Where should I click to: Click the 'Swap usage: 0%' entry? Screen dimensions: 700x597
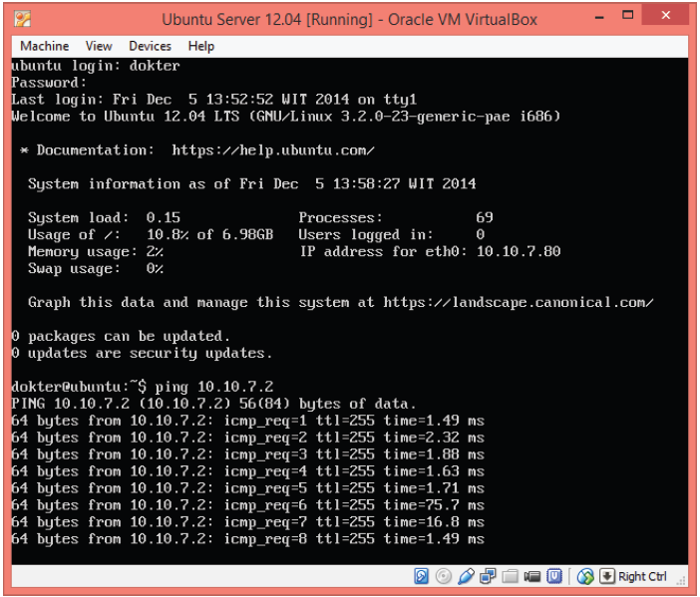pos(96,269)
